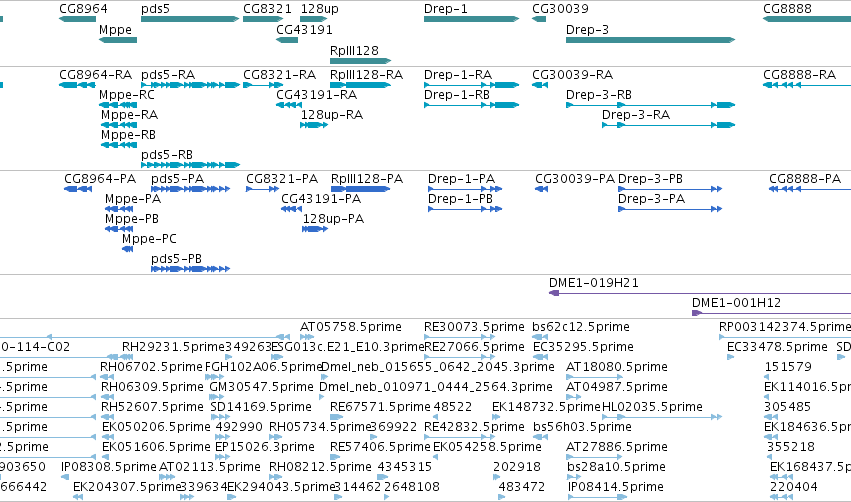Select the 'Drep-3-RA' transcript label
The image size is (851, 502).
pos(636,115)
